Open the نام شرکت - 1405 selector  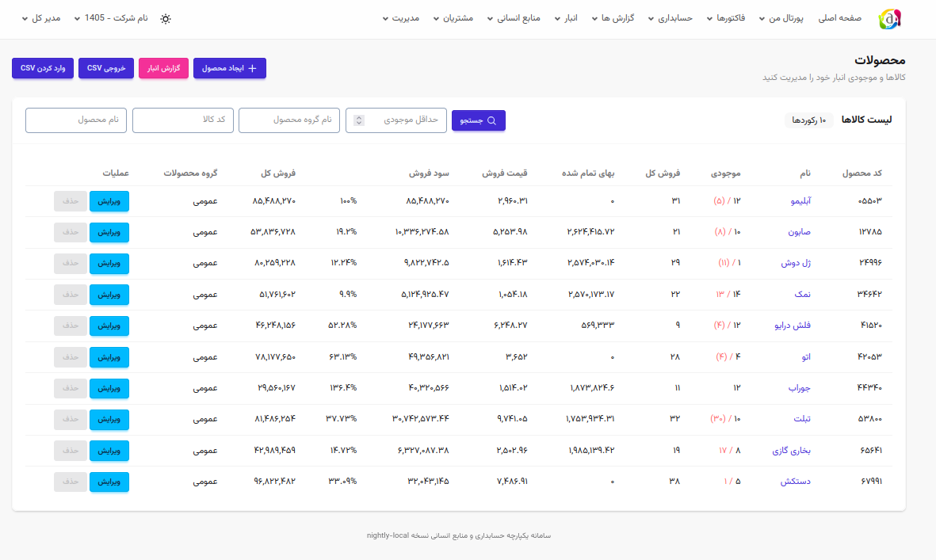click(x=110, y=18)
